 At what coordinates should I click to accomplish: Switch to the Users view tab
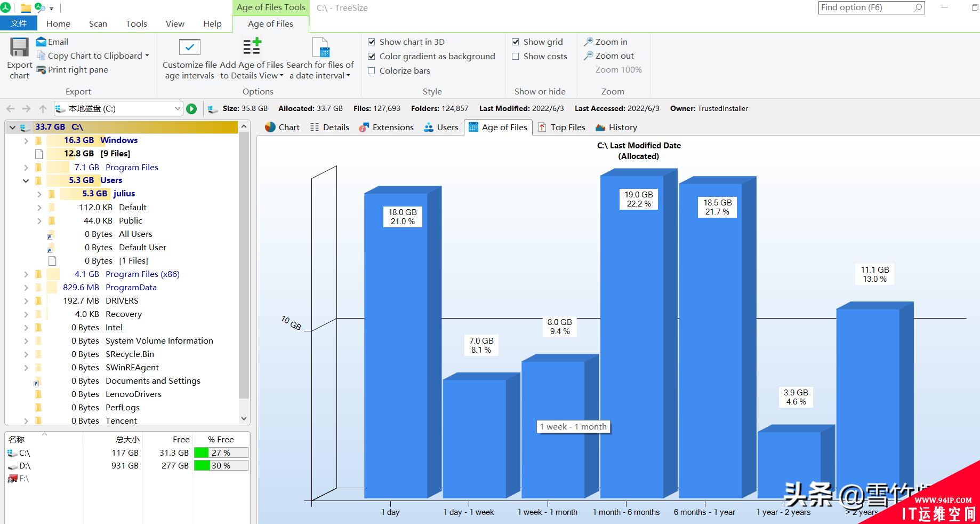pos(441,127)
